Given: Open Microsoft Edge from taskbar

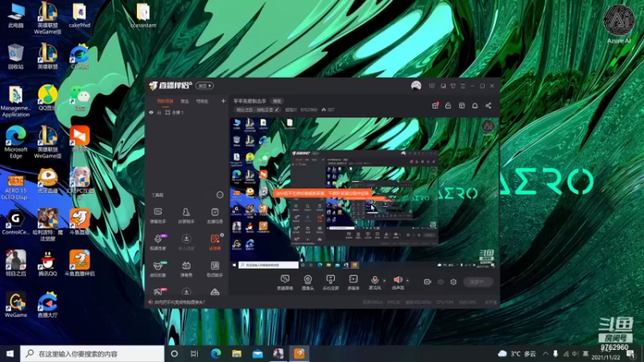Looking at the screenshot, I should (216, 353).
